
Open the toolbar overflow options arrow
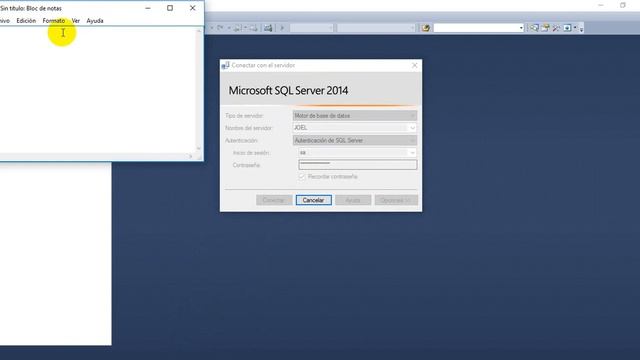[582, 29]
